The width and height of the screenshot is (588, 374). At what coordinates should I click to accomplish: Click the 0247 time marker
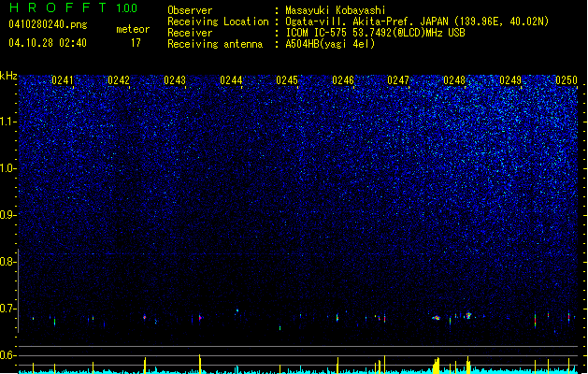(398, 80)
